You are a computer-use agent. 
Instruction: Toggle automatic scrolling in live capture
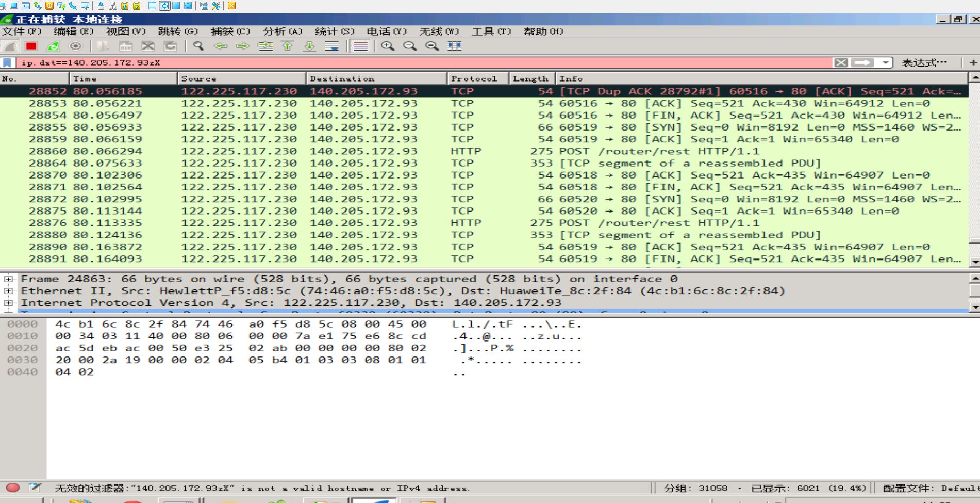(333, 46)
